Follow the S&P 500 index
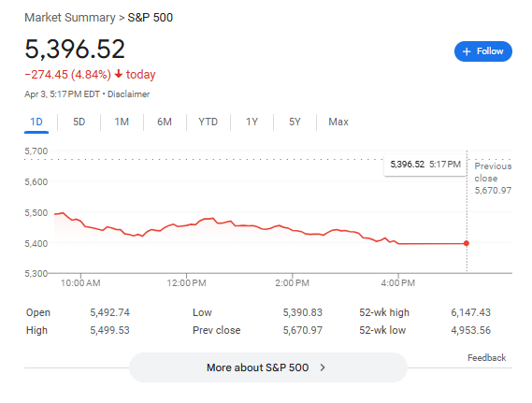Image resolution: width=532 pixels, height=403 pixels. pos(483,51)
